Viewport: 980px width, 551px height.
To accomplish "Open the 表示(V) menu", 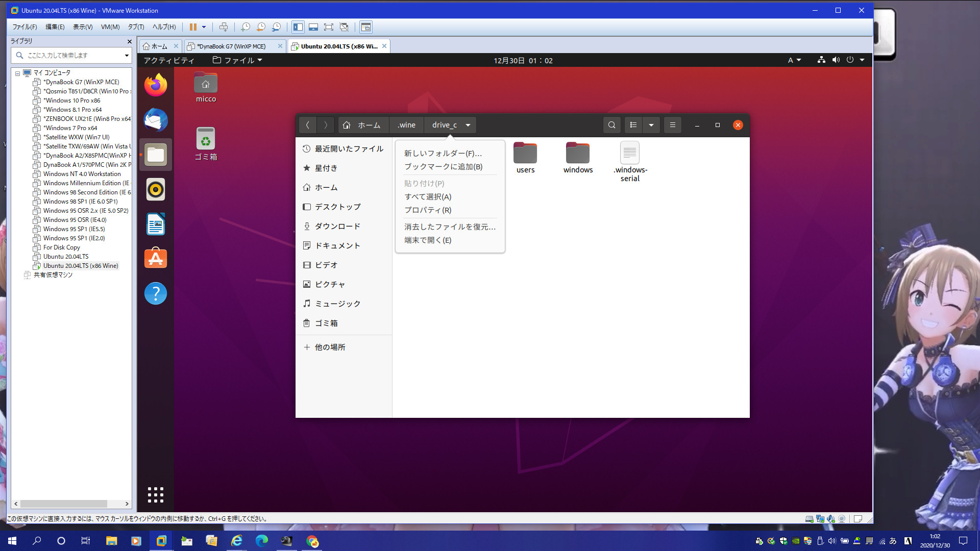I will tap(82, 27).
